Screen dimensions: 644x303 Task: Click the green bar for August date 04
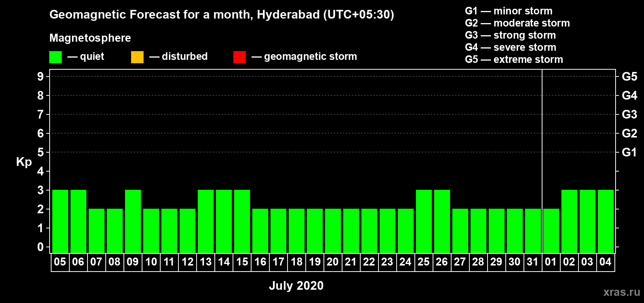[x=606, y=221]
